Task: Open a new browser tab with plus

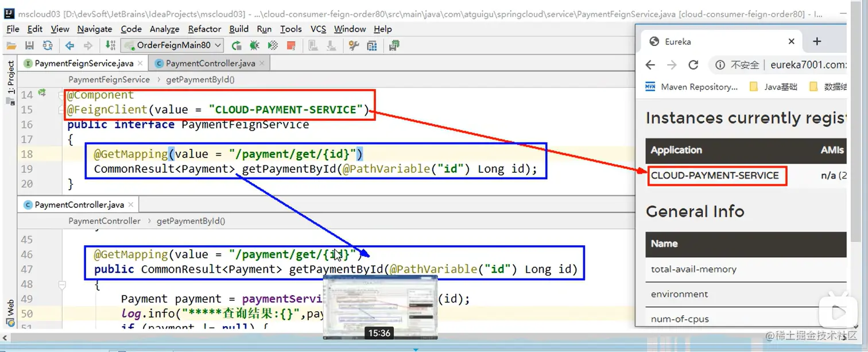Action: point(817,41)
